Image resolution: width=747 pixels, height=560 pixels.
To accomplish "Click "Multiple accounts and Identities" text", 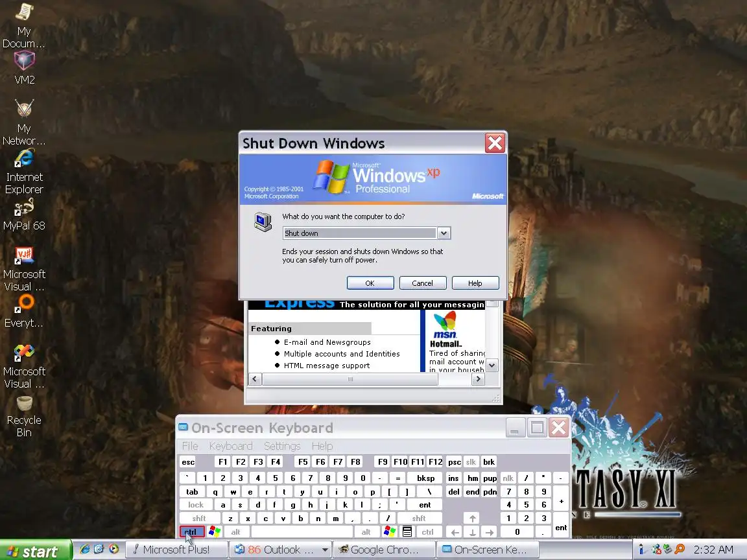I will (342, 354).
